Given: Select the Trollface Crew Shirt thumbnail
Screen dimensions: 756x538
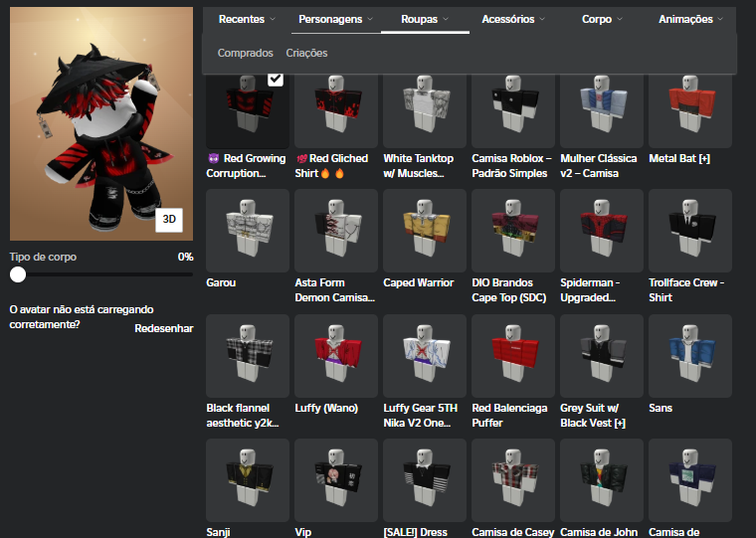Looking at the screenshot, I should (x=690, y=231).
